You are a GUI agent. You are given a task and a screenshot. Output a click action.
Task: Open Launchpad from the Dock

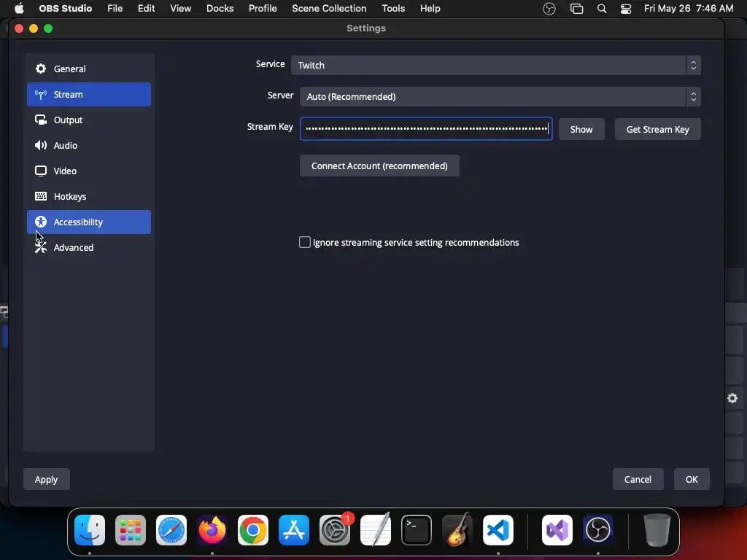(131, 530)
